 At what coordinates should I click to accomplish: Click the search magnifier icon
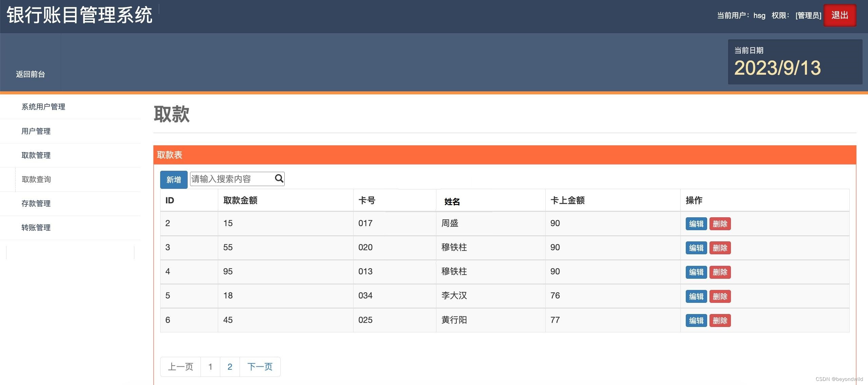coord(278,179)
